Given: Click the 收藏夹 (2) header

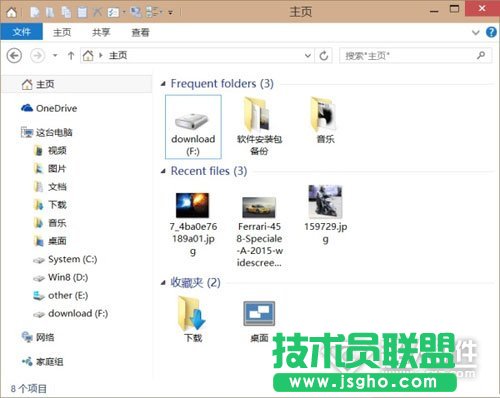Looking at the screenshot, I should point(195,283).
